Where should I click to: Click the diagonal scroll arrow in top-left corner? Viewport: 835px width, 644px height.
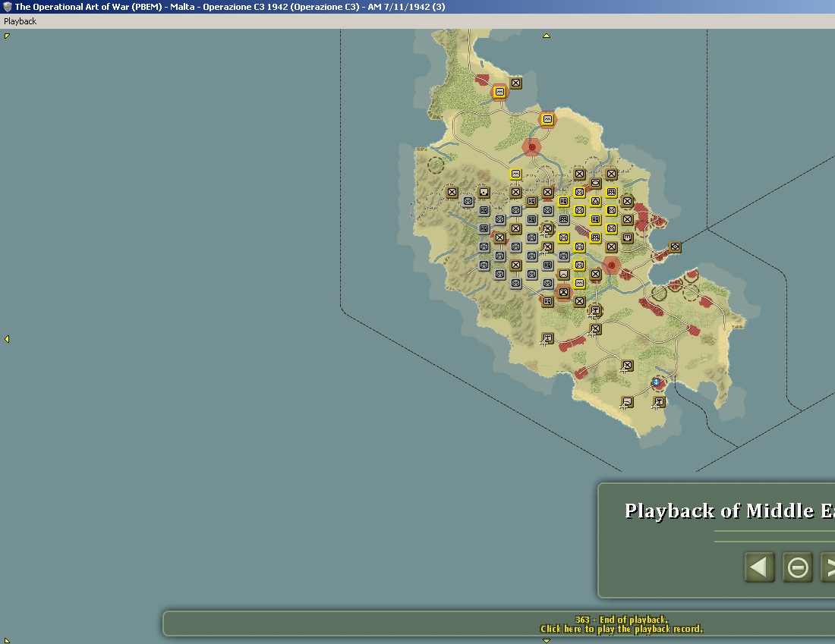click(7, 36)
